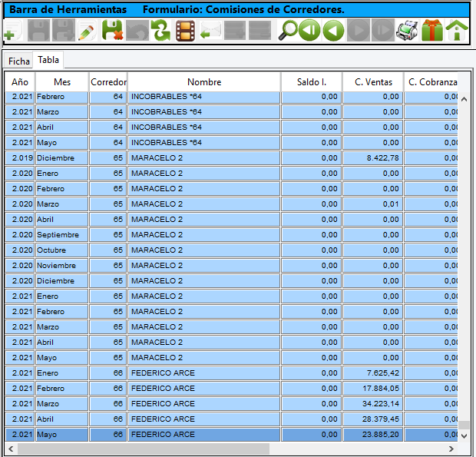The height and width of the screenshot is (457, 476).
Task: Click the Nombre column header
Action: (x=204, y=82)
